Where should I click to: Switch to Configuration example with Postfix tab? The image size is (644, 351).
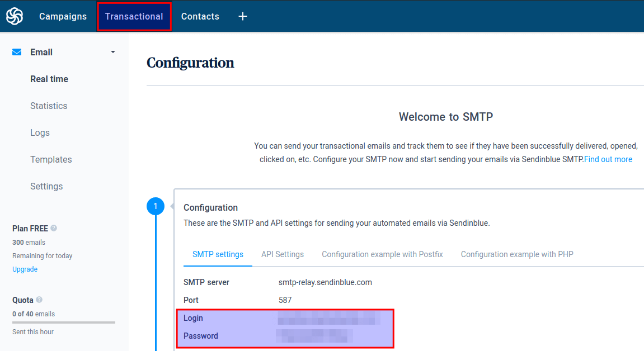tap(382, 254)
